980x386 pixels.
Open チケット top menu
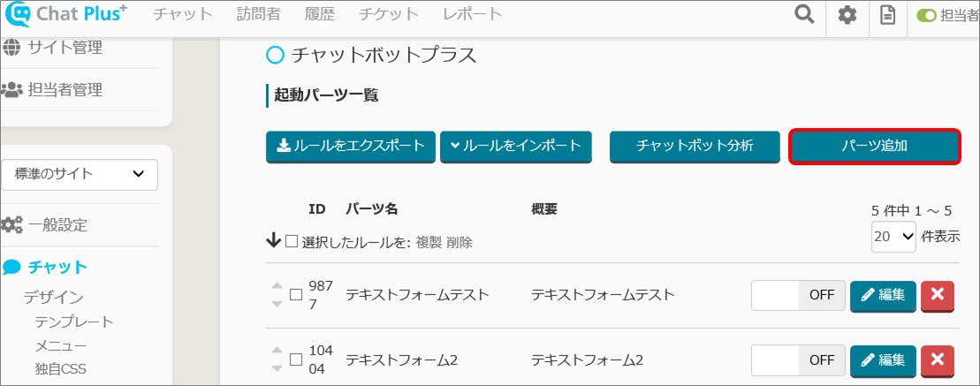389,14
